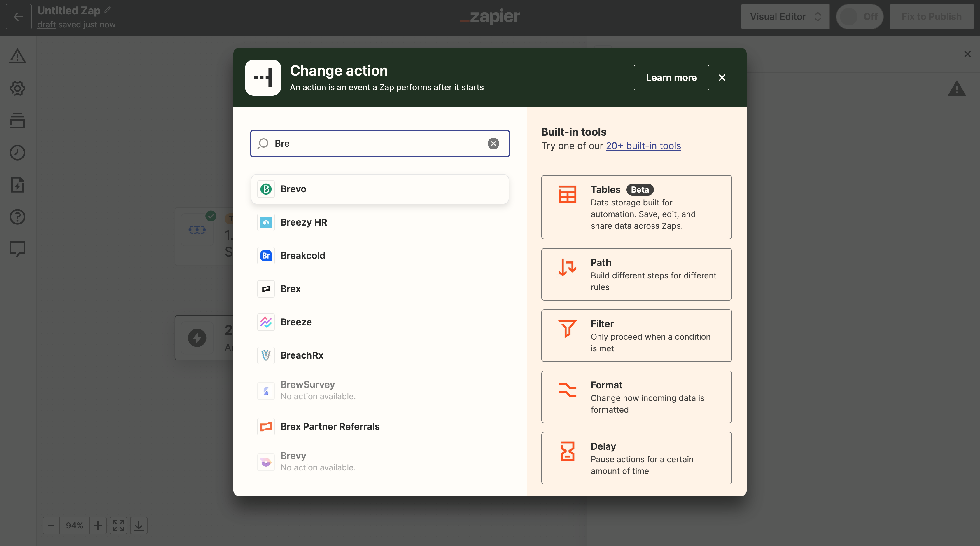This screenshot has width=980, height=546.
Task: Open the versions stack icon in sidebar
Action: [x=17, y=120]
